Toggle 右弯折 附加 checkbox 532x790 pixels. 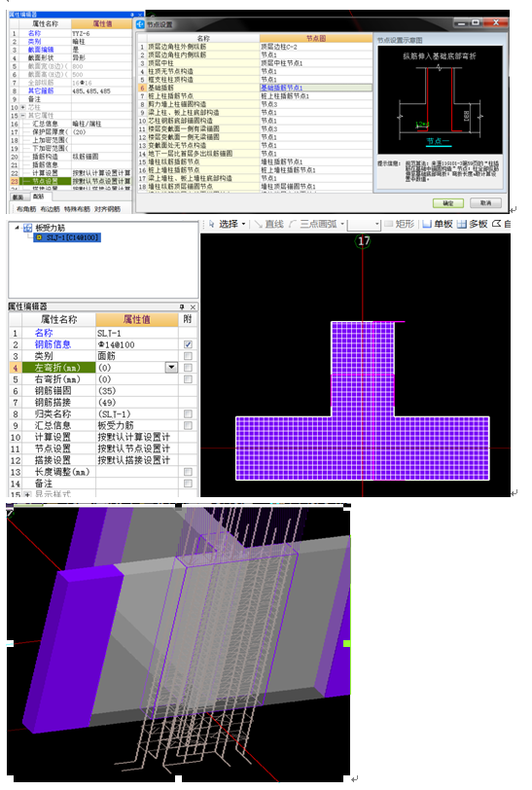coord(188,378)
